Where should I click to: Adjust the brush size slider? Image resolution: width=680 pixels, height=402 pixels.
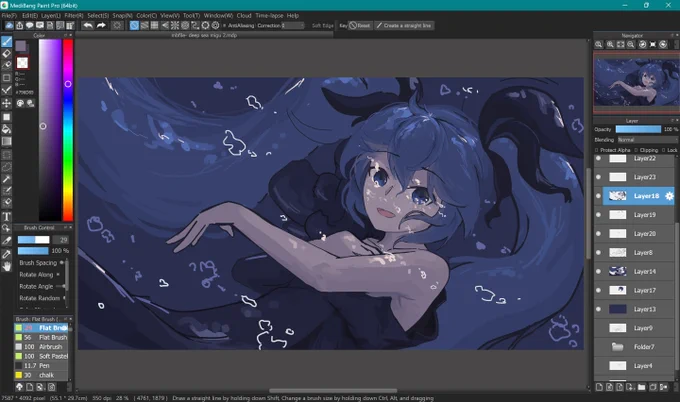(x=33, y=240)
